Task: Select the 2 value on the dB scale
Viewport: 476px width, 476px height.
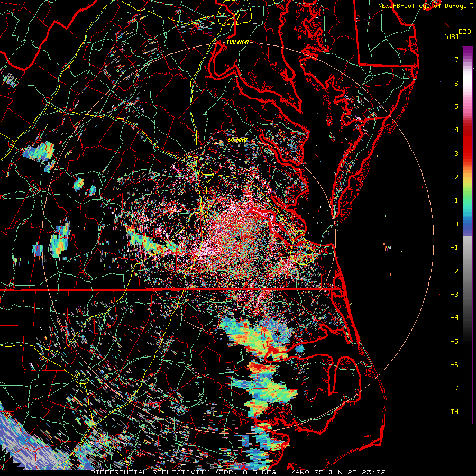Action: 456,177
